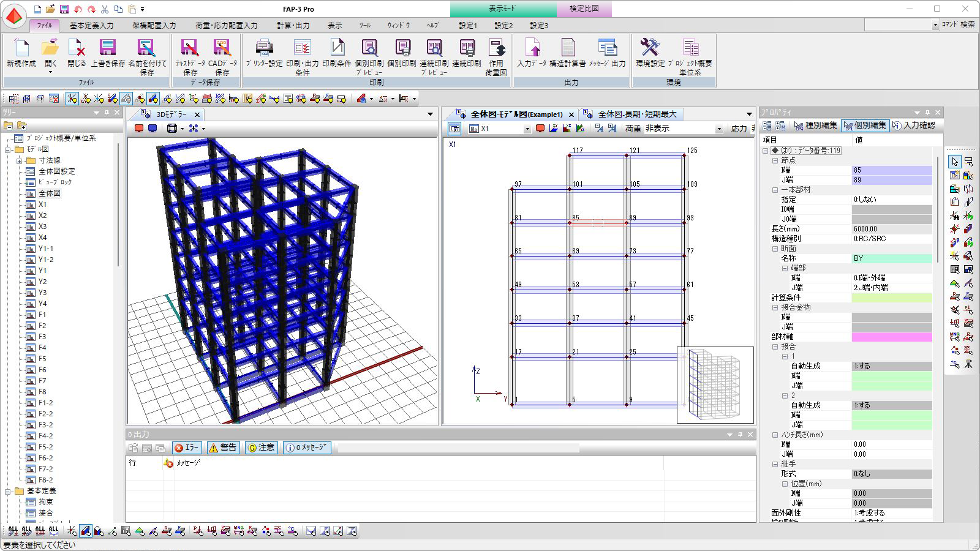Toggle the 警告 warning filter
980x551 pixels.
pos(223,448)
